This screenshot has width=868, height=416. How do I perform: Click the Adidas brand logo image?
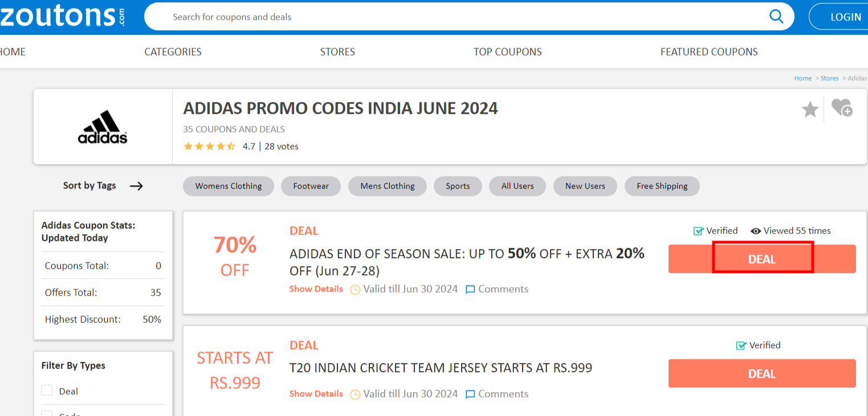point(103,126)
